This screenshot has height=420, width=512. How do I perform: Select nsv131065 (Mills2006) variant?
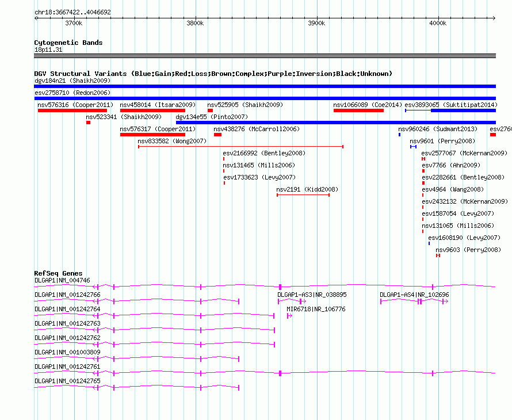pos(458,226)
